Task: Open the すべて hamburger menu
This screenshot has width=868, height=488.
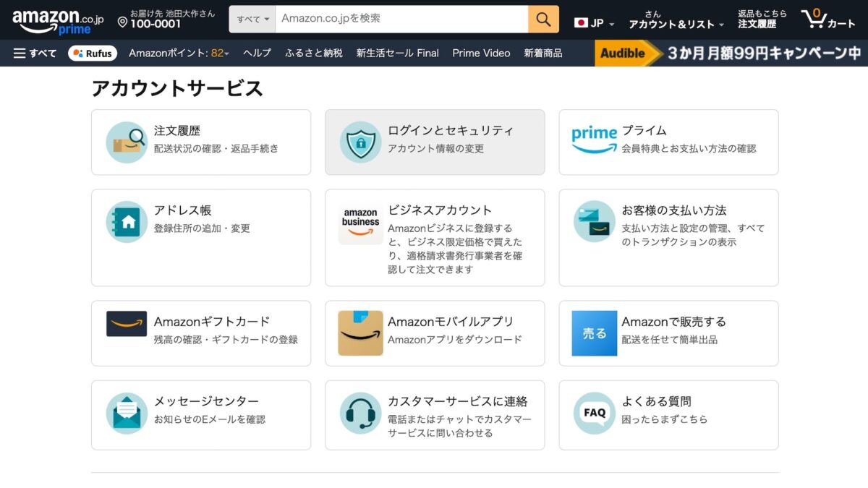Action: pos(35,53)
